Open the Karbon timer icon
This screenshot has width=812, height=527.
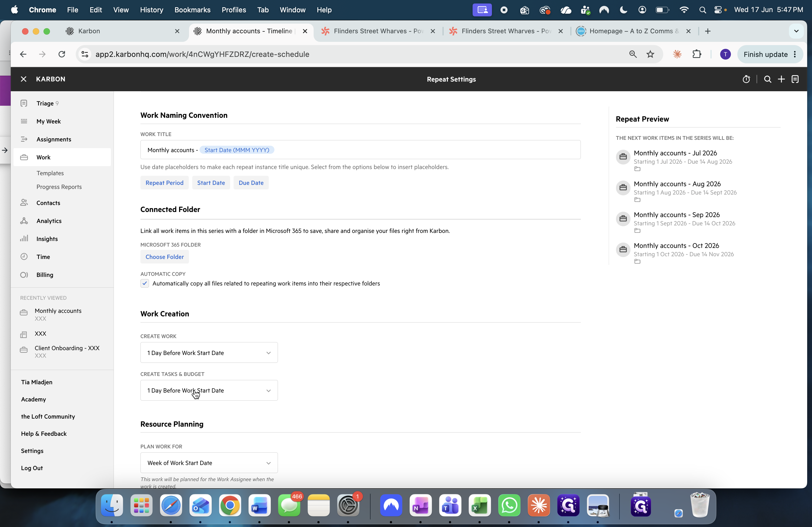tap(746, 79)
